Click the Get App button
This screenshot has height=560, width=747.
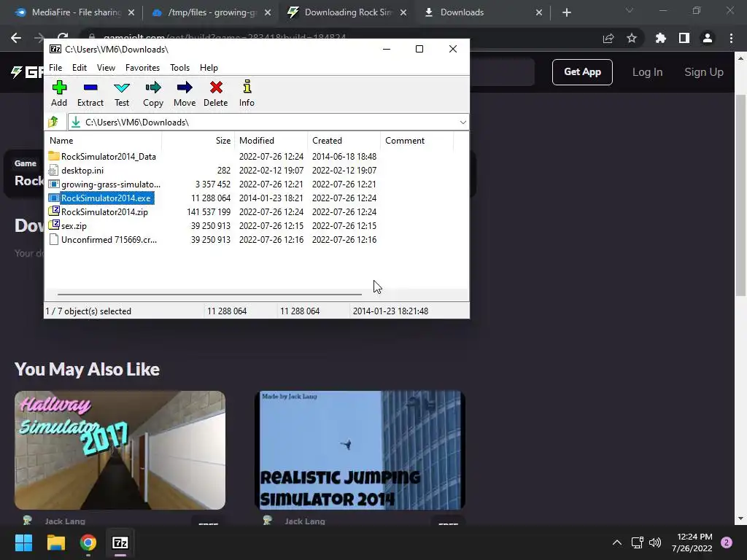582,72
